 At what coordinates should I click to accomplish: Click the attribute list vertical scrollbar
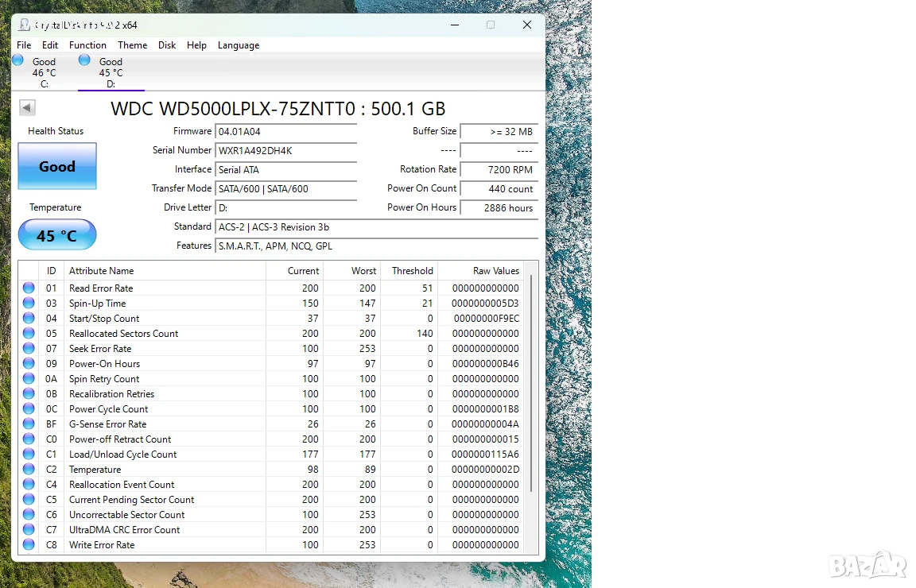pyautogui.click(x=531, y=384)
